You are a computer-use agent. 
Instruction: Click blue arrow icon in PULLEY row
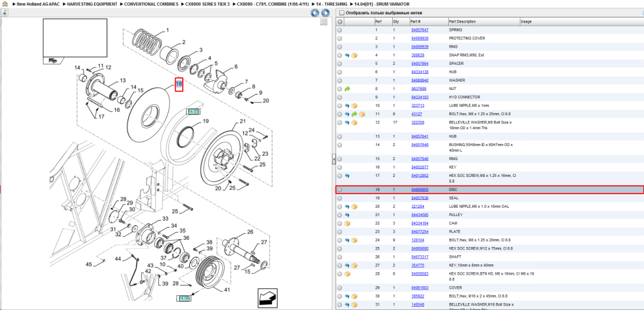[347, 215]
